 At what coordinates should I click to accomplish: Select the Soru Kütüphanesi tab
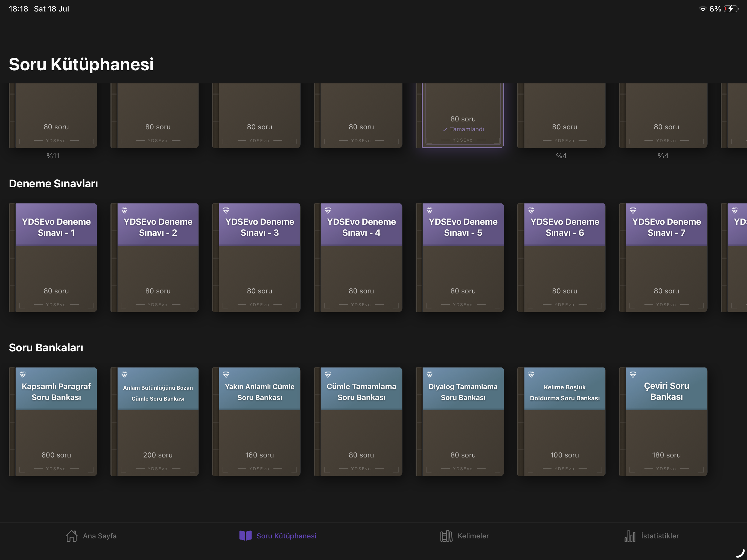coord(278,536)
